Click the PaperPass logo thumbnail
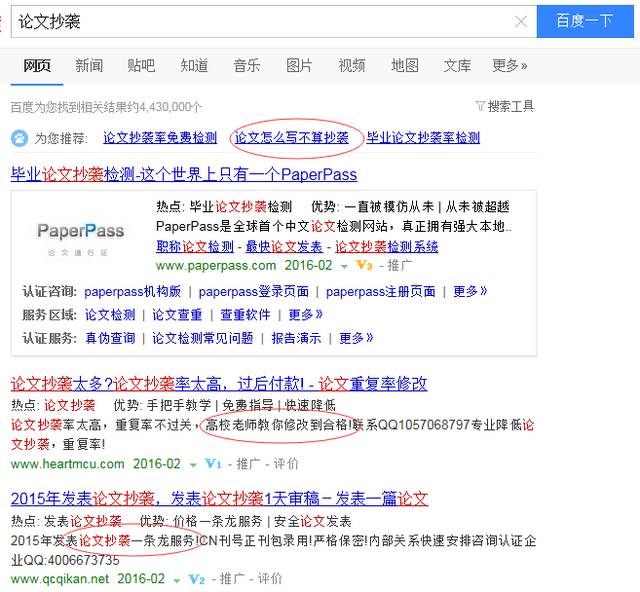The width and height of the screenshot is (640, 592). tap(80, 238)
